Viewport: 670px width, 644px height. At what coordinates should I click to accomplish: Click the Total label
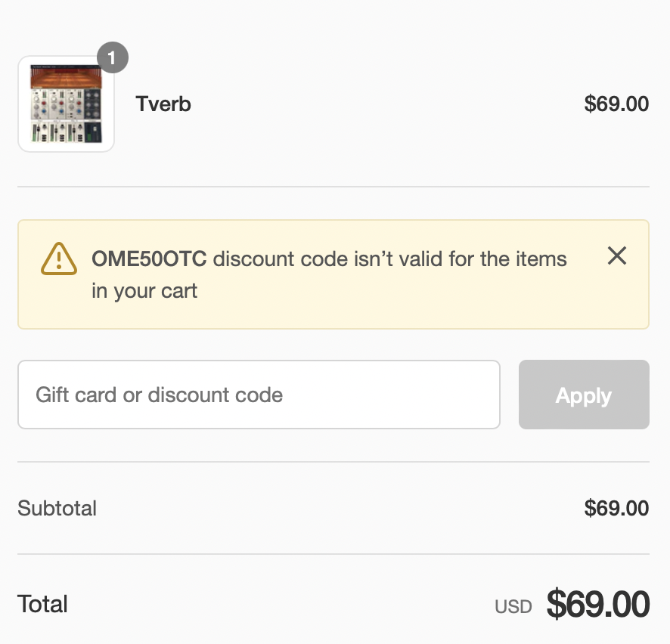click(43, 604)
